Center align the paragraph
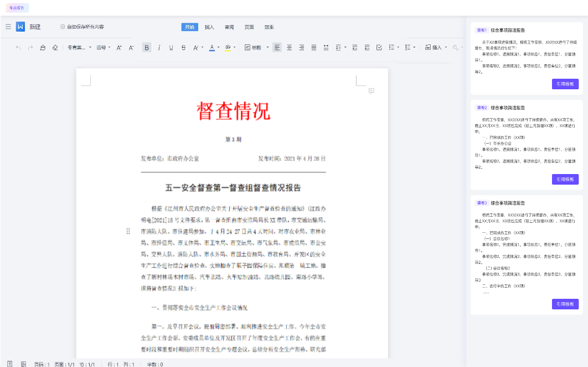The image size is (588, 367). (x=289, y=48)
